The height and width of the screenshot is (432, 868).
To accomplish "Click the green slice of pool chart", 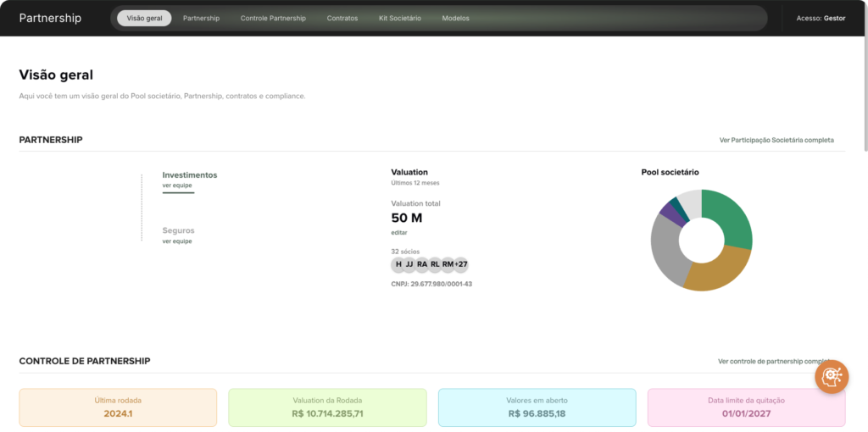I will click(731, 216).
